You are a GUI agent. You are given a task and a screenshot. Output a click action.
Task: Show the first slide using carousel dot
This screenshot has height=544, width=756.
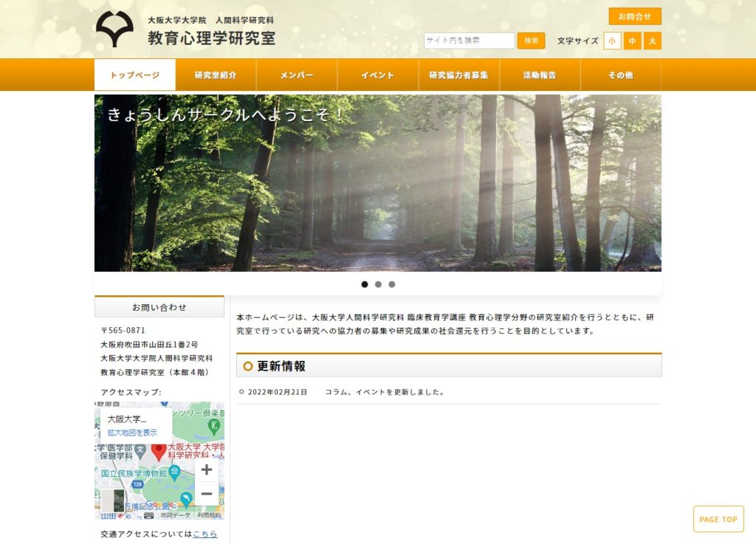coord(365,284)
